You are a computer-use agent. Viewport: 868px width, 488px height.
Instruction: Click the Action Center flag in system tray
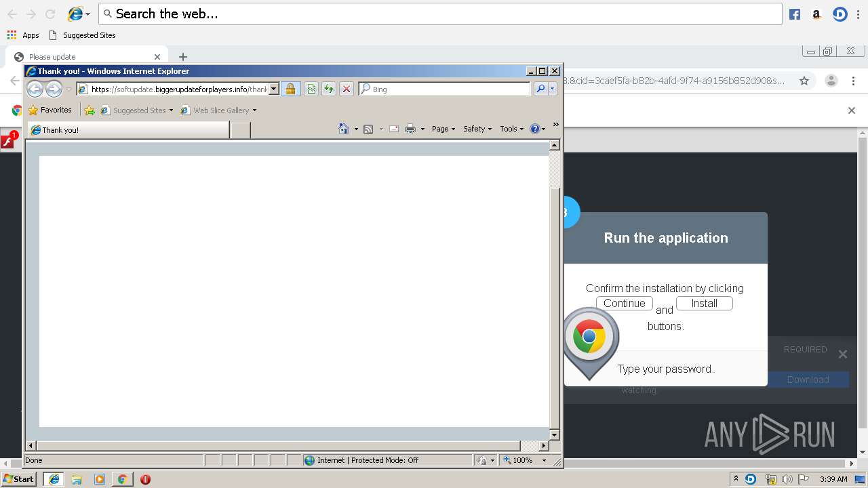(804, 479)
